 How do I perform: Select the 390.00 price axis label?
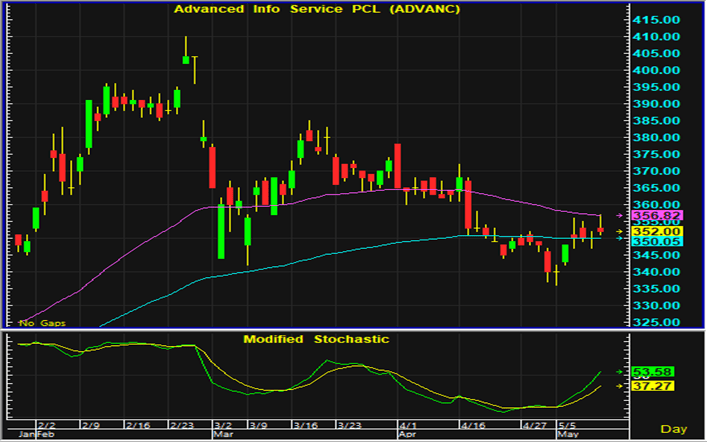pos(656,104)
